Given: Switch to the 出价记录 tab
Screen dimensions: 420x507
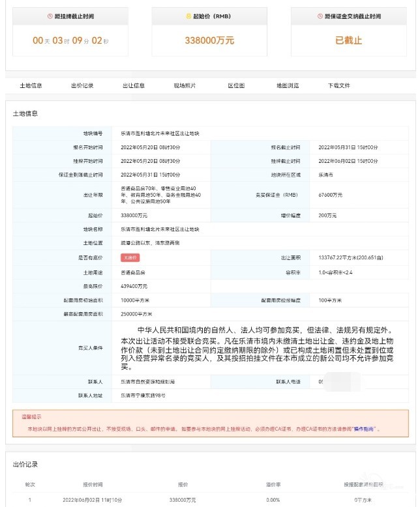Looking at the screenshot, I should (x=82, y=85).
